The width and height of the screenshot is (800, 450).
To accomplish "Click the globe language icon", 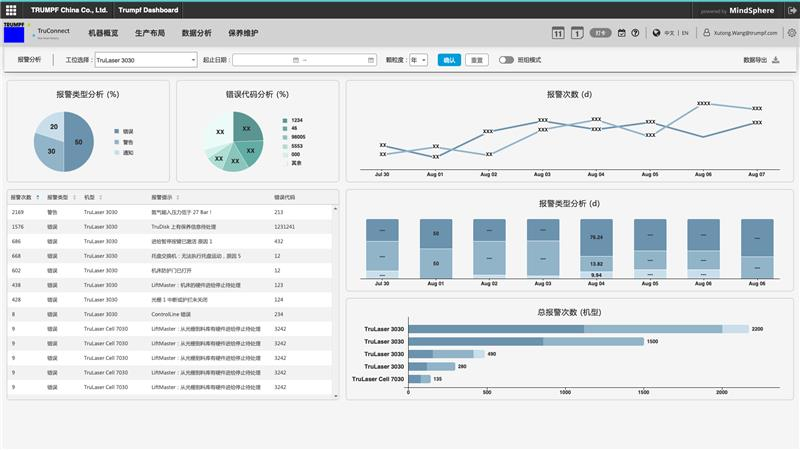I will (656, 33).
